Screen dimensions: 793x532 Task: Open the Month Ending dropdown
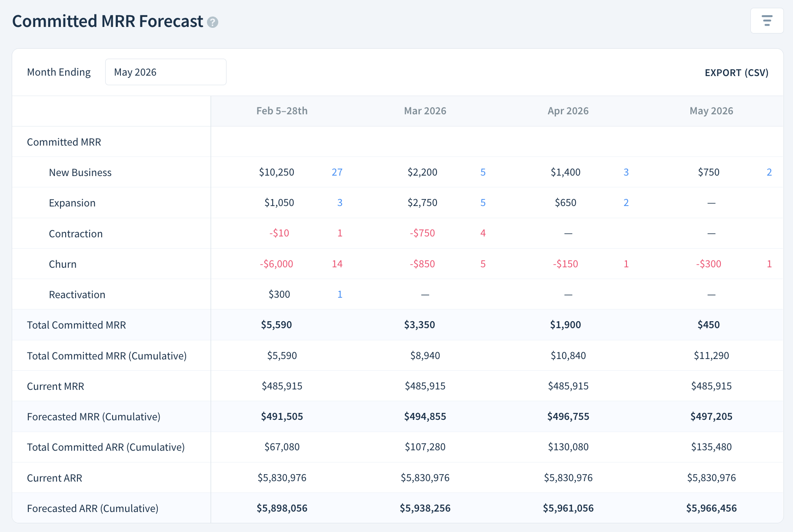pos(166,72)
